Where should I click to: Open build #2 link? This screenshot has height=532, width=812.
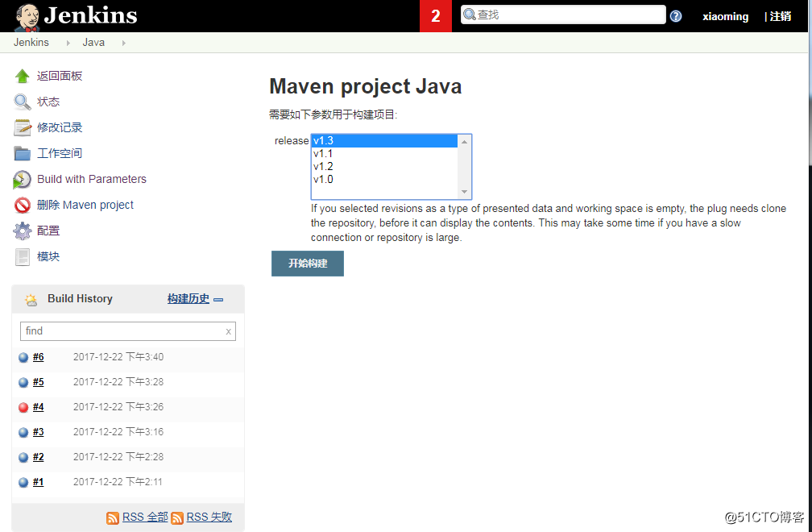click(x=39, y=457)
